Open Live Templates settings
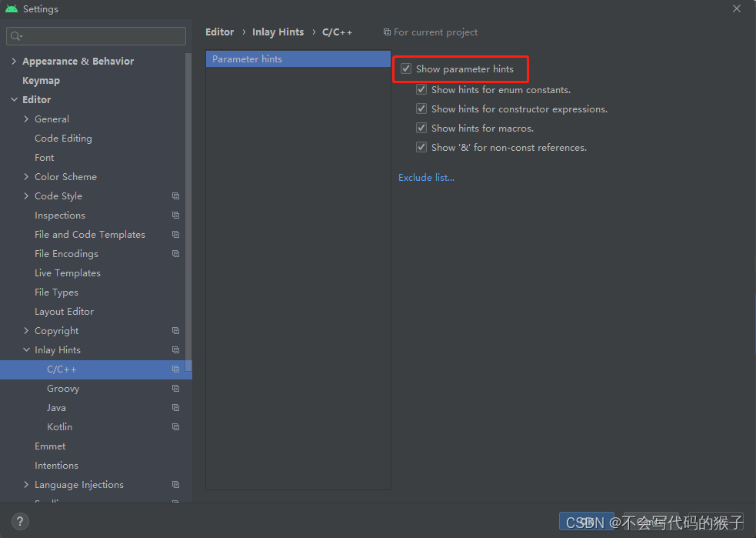Image resolution: width=756 pixels, height=538 pixels. (68, 273)
